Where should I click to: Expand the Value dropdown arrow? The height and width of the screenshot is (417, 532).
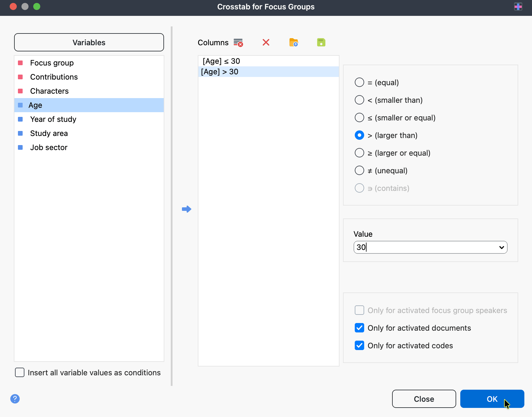[x=501, y=247]
